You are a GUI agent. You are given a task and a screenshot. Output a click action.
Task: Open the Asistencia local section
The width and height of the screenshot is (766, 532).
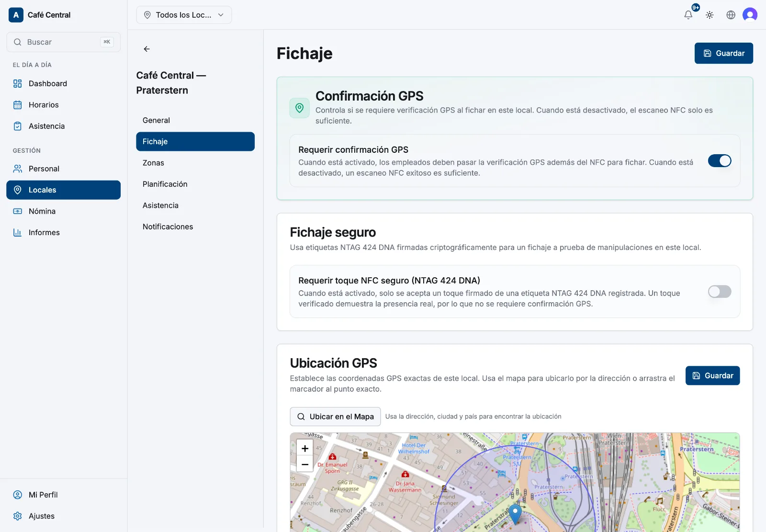(x=195, y=205)
